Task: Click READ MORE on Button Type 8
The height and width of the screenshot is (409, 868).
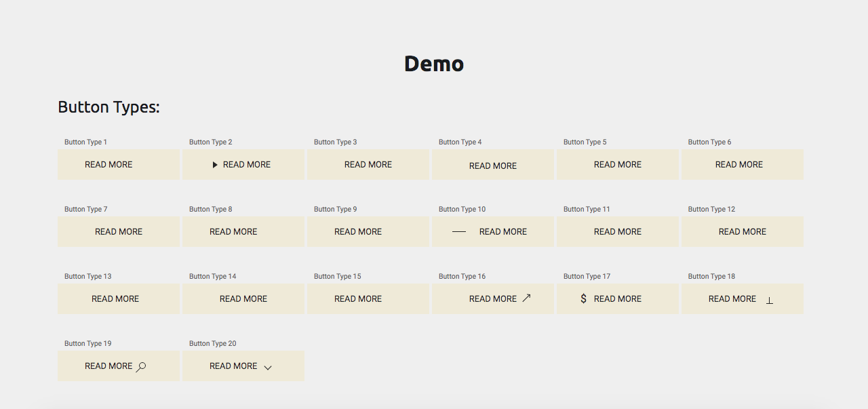Action: click(x=233, y=231)
